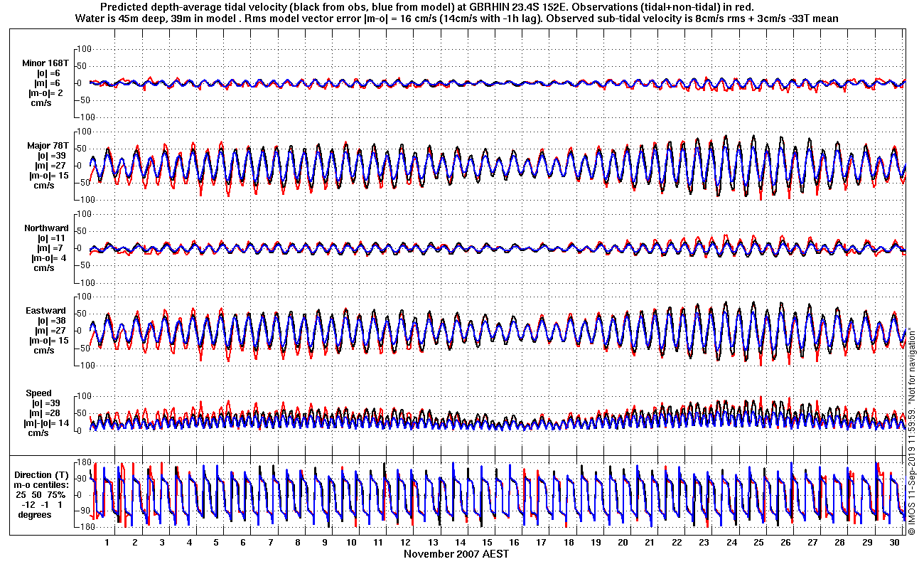Click '|o| =38' in the Eastward panel
Viewport: 924px width, 569px height.
pyautogui.click(x=52, y=321)
